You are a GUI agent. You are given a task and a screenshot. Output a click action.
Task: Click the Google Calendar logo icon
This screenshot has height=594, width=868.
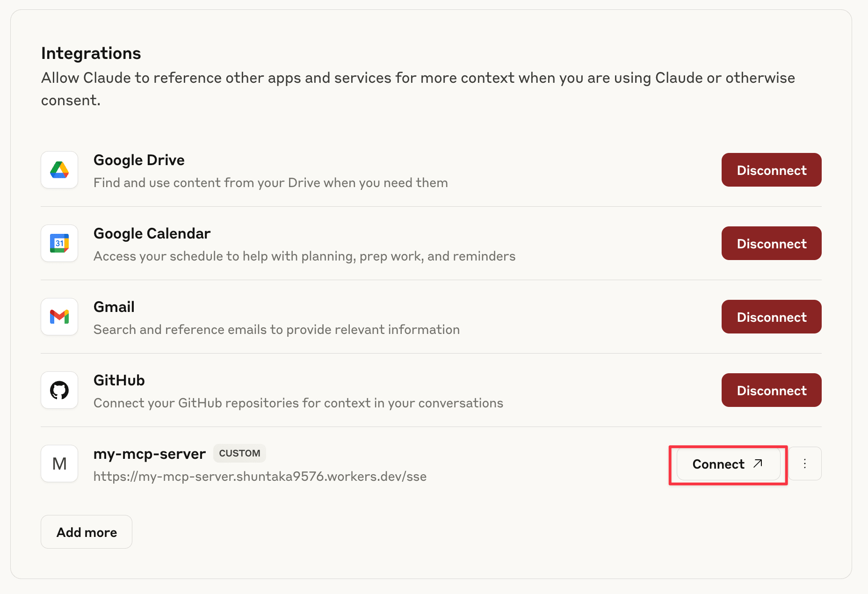coord(59,243)
